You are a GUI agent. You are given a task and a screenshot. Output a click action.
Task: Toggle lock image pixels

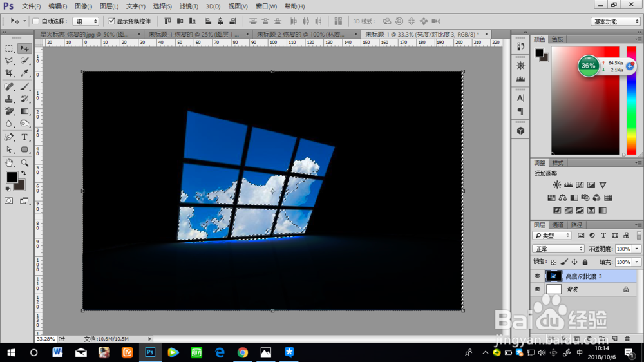coord(564,262)
